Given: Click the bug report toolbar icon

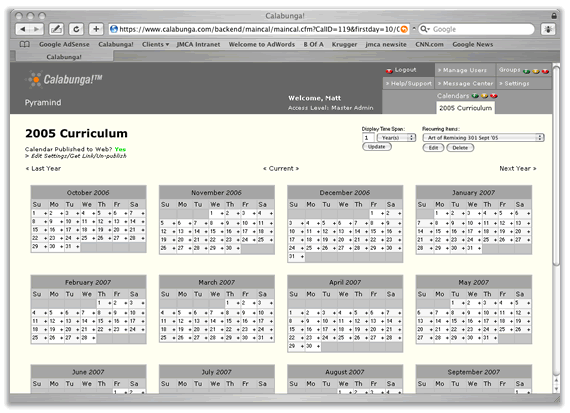Looking at the screenshot, I should (x=548, y=29).
